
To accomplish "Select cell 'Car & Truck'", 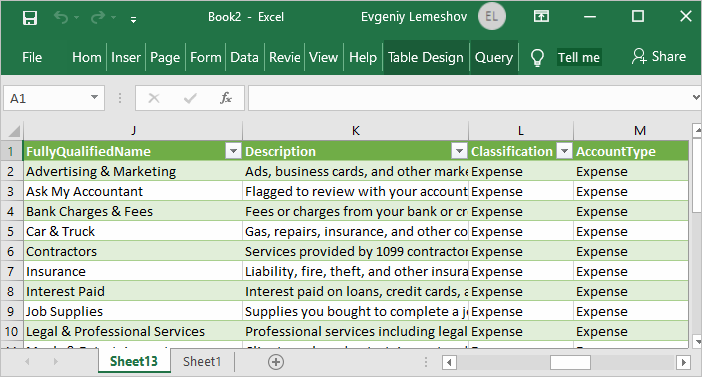I will pos(133,231).
